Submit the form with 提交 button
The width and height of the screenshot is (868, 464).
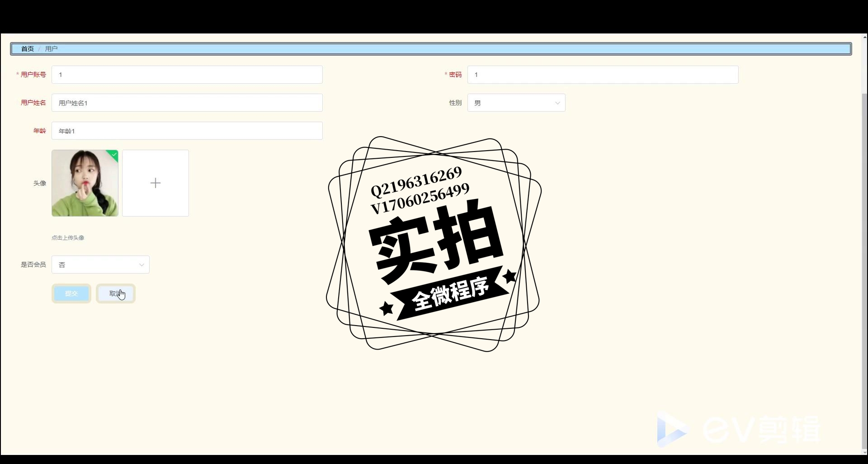(x=71, y=294)
